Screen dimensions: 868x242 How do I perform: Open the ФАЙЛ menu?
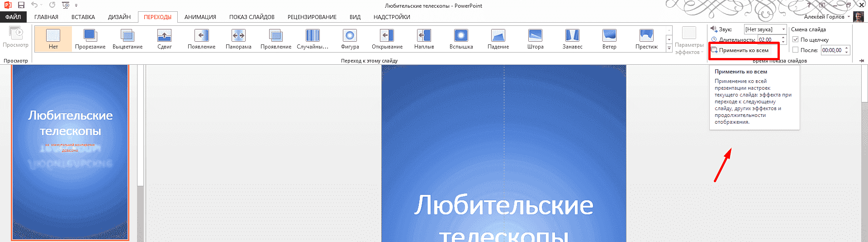pos(13,17)
